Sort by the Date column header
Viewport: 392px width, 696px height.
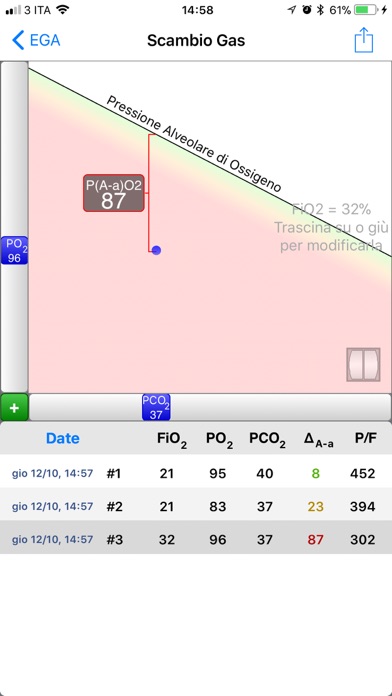point(63,439)
